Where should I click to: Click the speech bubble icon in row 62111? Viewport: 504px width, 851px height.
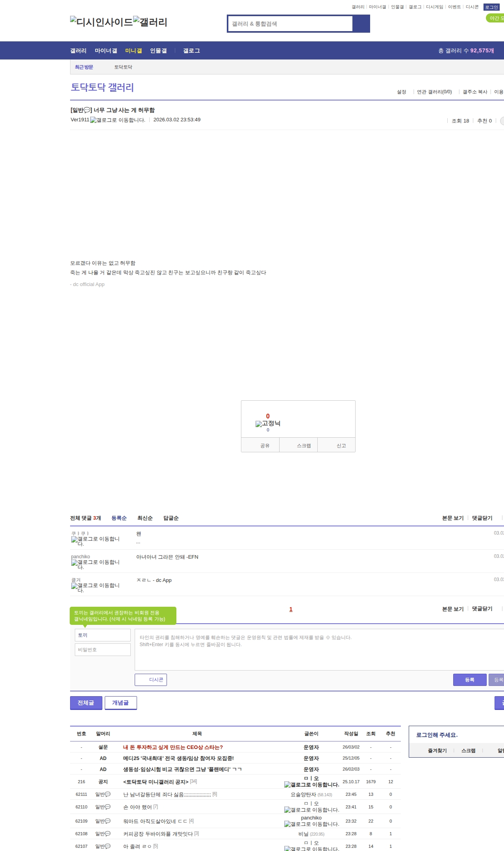point(108,794)
